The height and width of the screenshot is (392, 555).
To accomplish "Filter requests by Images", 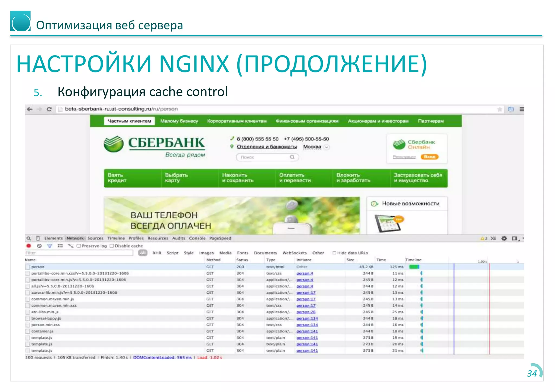I will click(x=206, y=253).
